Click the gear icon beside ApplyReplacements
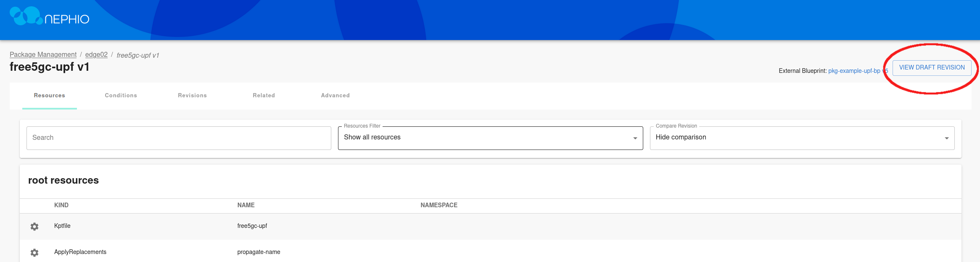The image size is (980, 262). (x=34, y=252)
